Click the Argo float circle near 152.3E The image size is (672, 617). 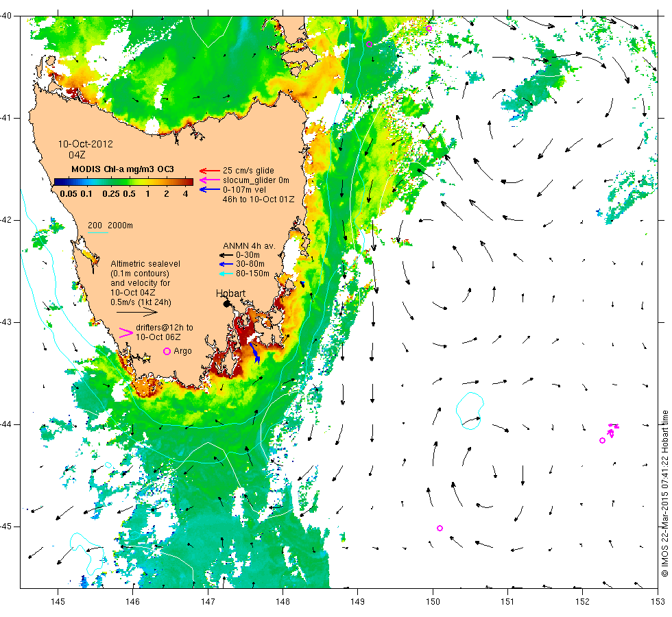click(602, 440)
